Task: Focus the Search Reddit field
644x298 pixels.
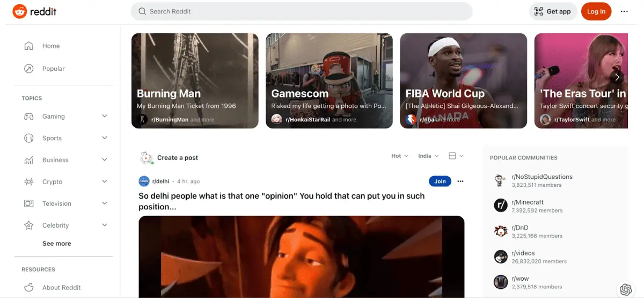Action: (302, 11)
